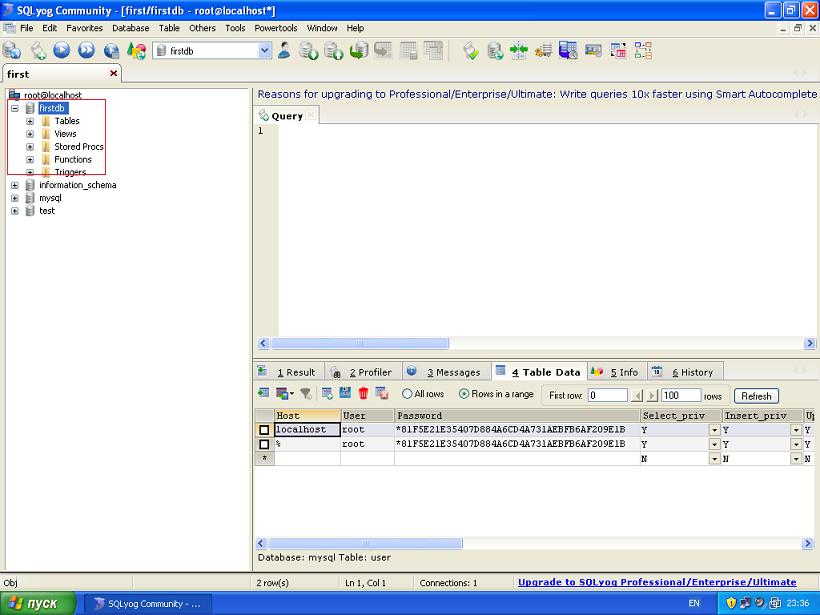Open the 2 Profiler tab

click(x=363, y=372)
